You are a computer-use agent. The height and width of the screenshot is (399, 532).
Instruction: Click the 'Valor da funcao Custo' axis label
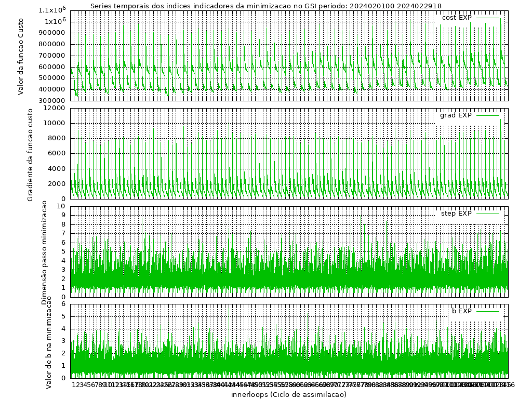(21, 55)
